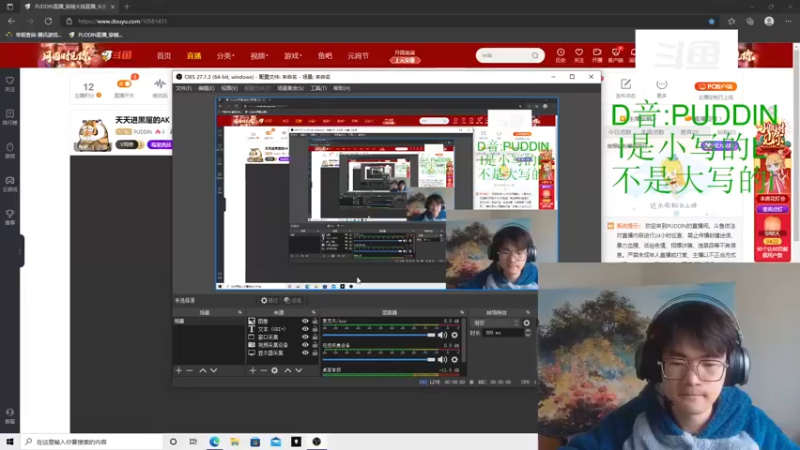Move scene up with the up arrow
The image size is (800, 450).
click(x=203, y=370)
